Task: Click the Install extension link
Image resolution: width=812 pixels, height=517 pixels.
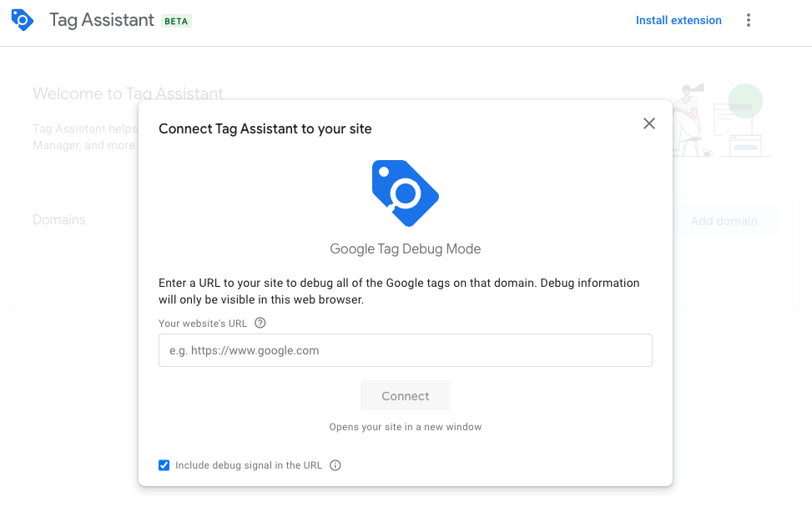Action: 678,20
